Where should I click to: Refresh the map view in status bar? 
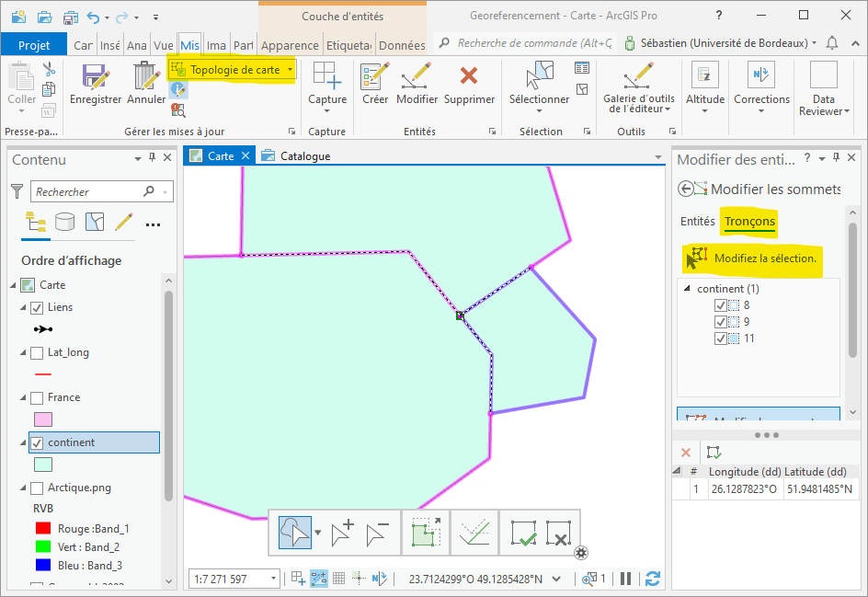click(x=652, y=579)
